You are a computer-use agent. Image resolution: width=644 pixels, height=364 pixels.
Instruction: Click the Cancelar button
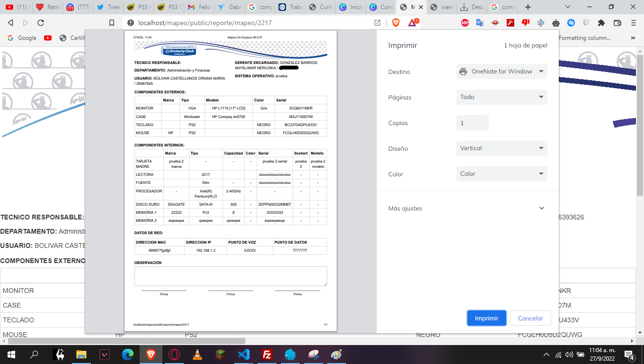tap(530, 318)
